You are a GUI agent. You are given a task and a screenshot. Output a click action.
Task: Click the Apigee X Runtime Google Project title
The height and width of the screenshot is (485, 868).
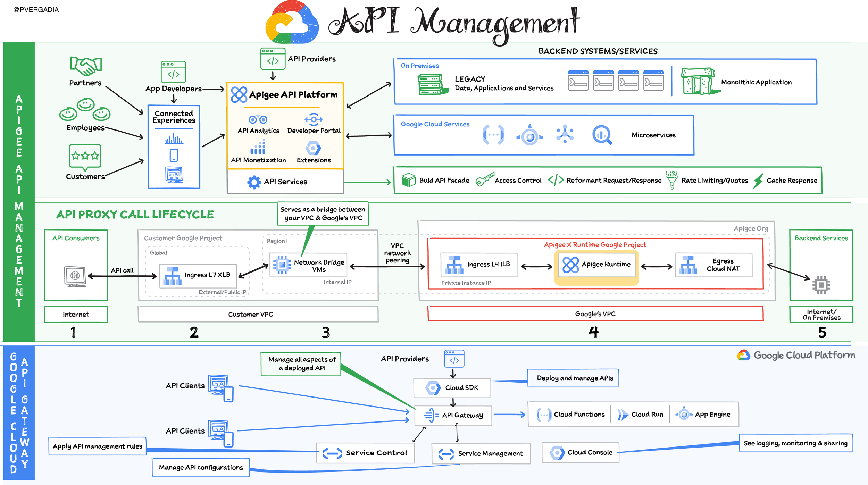point(595,245)
